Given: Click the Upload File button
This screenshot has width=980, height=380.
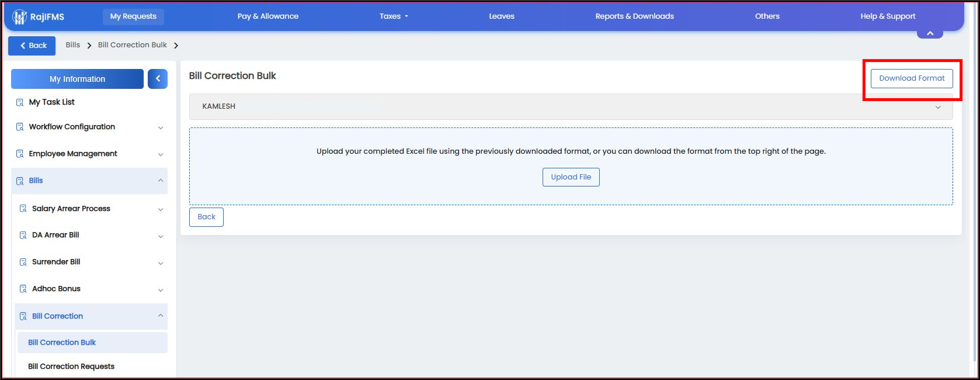Looking at the screenshot, I should point(571,177).
